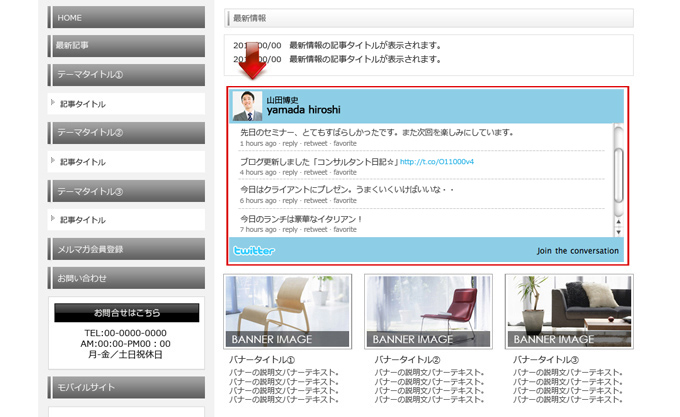This screenshot has width=680, height=417.
Task: Click the twitter logo in widget footer
Action: coord(254,250)
